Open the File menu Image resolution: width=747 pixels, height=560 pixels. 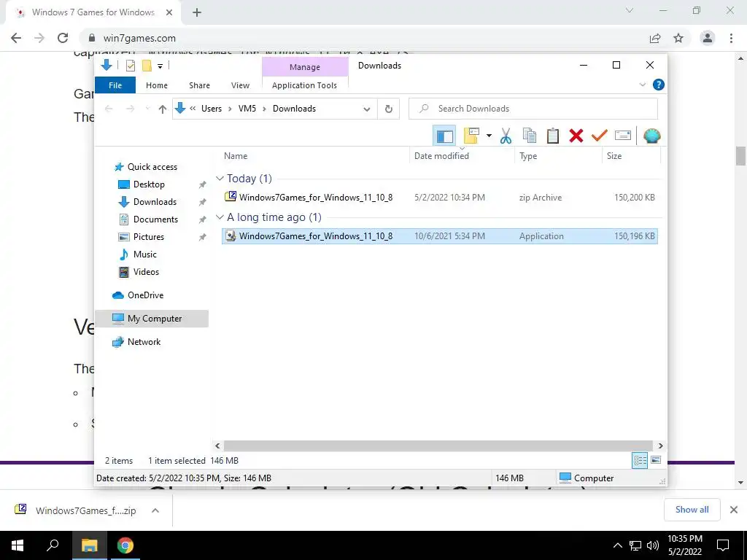click(x=115, y=85)
